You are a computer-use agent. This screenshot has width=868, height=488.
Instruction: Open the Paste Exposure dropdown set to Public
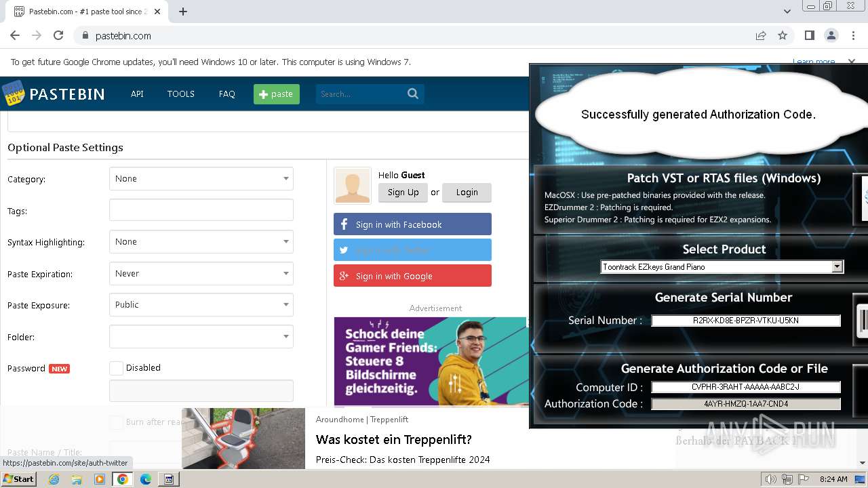201,305
